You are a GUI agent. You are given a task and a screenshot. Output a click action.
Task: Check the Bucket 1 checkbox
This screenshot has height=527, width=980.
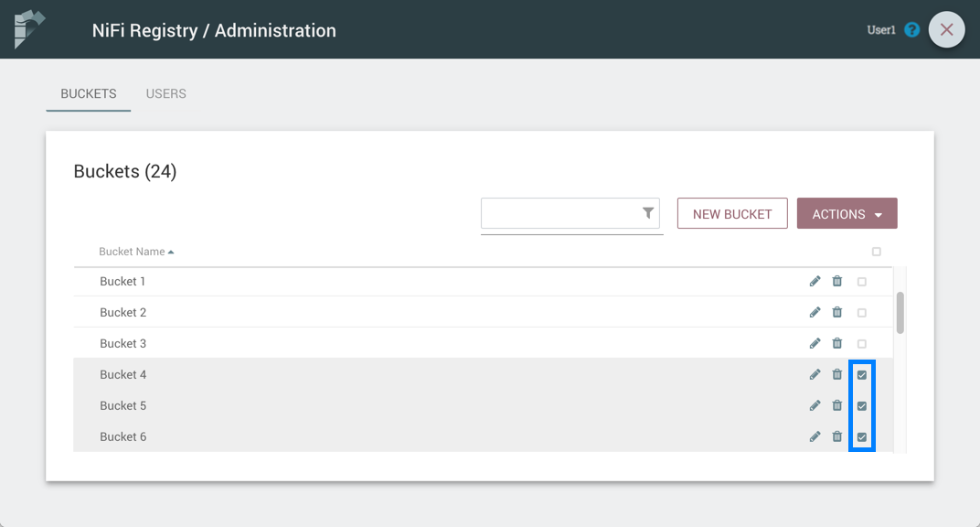[x=861, y=282]
